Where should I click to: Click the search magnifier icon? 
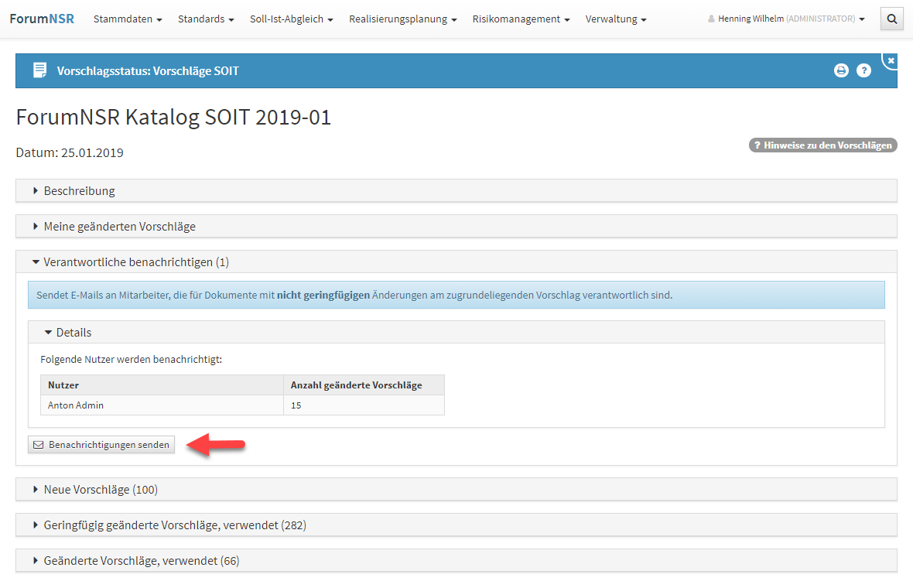(891, 19)
